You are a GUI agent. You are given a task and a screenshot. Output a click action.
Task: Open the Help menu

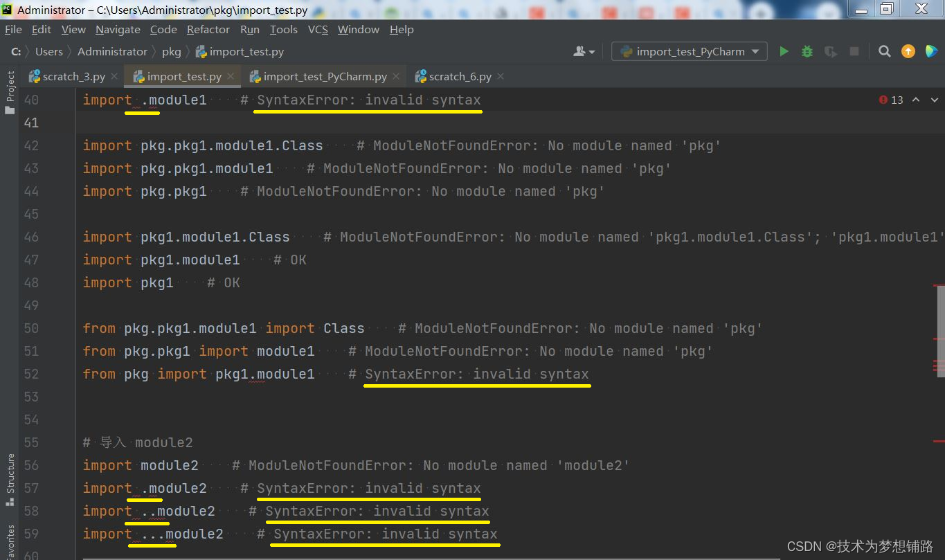(402, 29)
